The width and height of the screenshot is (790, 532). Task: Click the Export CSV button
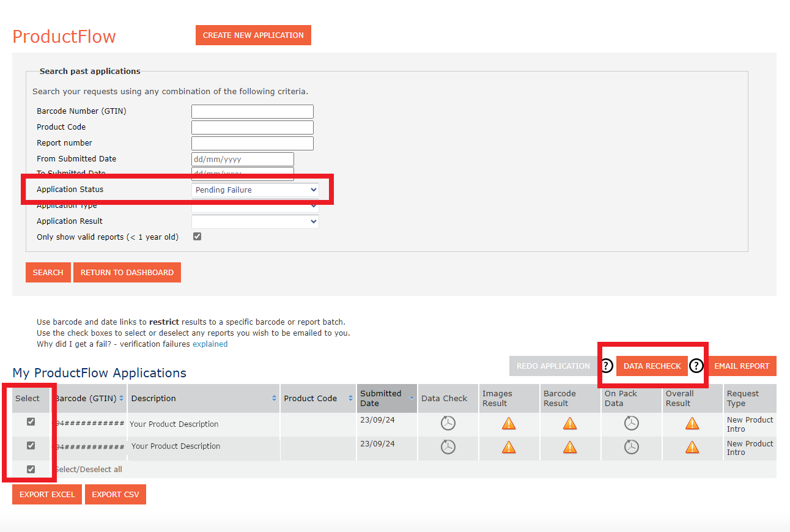pyautogui.click(x=116, y=495)
